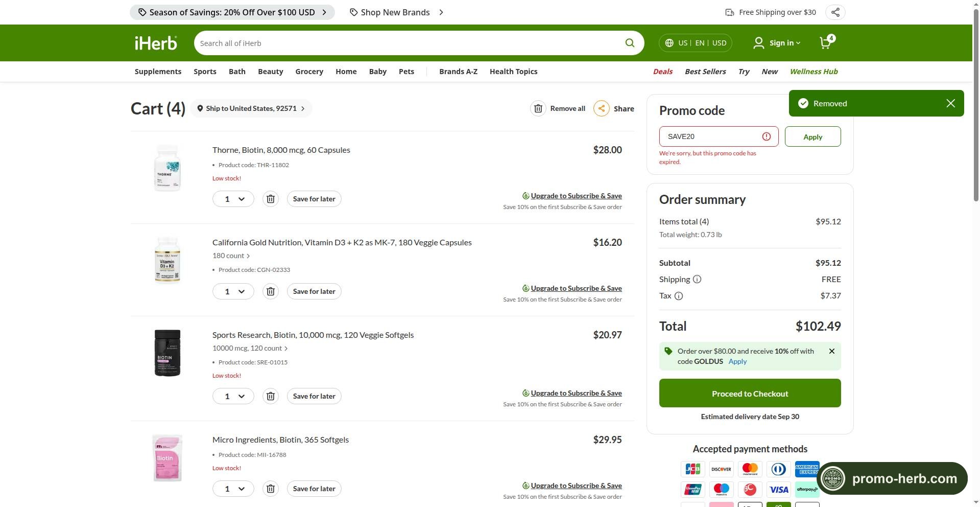Click the promo-herb.com badge

892,478
